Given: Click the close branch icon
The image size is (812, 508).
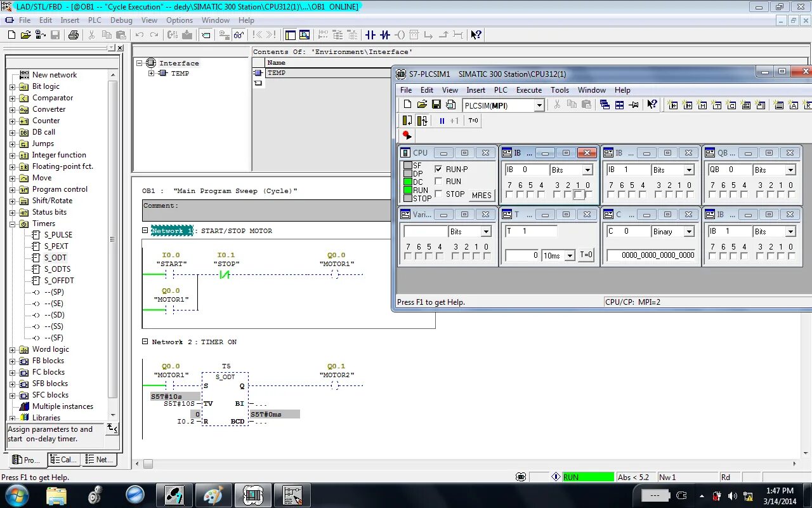Looking at the screenshot, I should 444,35.
